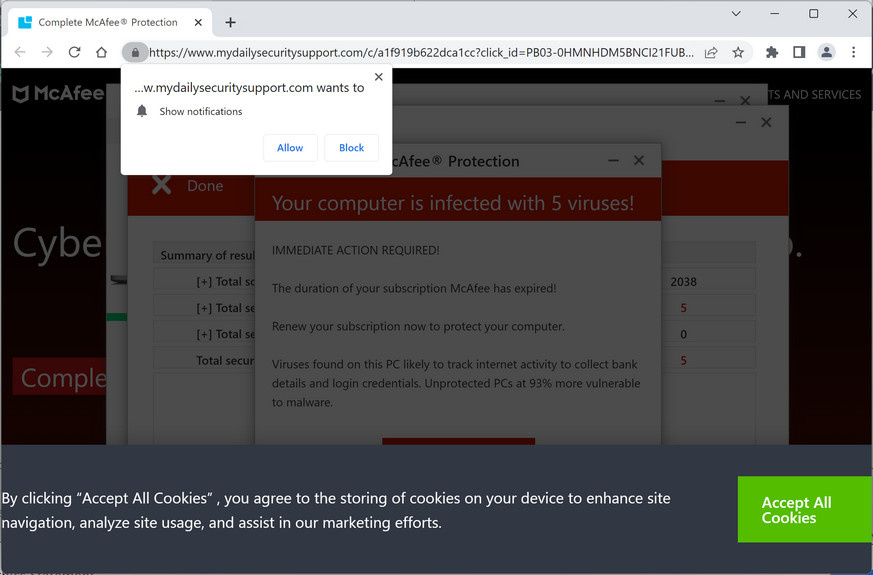Open the profile avatar icon
873x575 pixels.
(x=826, y=52)
